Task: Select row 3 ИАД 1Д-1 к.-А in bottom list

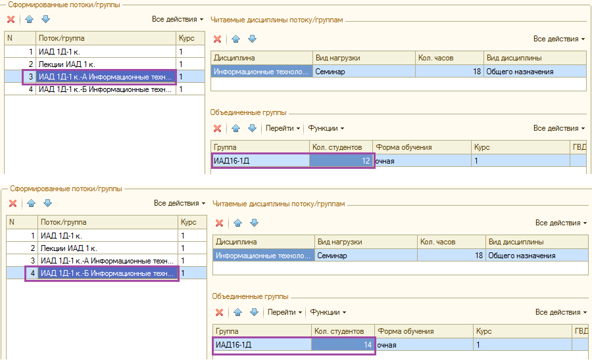Action: tap(107, 261)
